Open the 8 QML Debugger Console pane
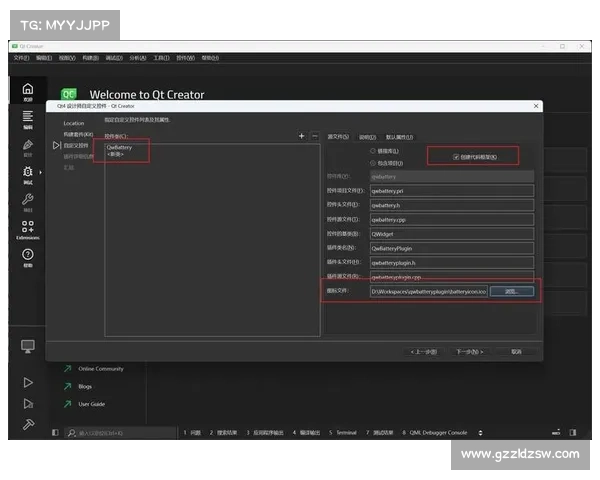Viewport: 600px width, 480px height. point(434,433)
